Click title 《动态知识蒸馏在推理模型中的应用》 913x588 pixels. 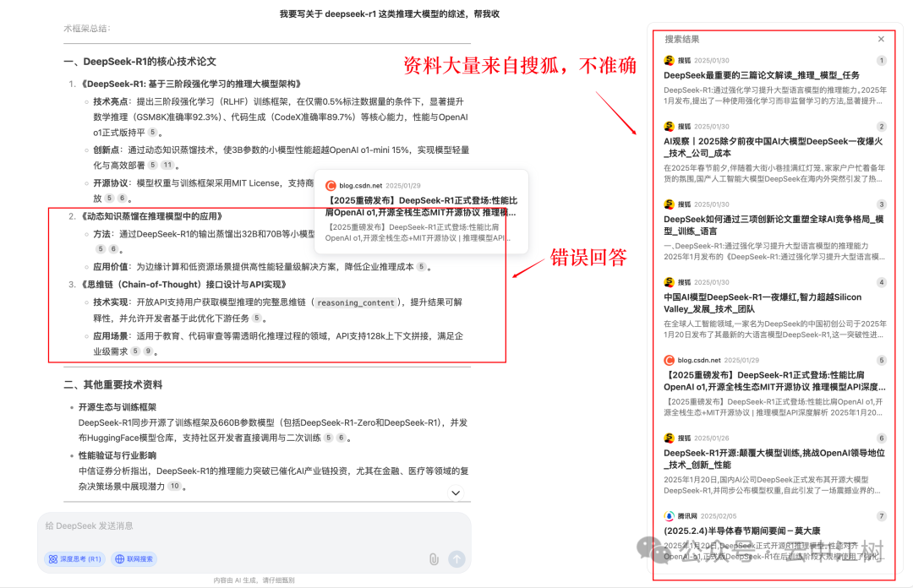[x=150, y=216]
